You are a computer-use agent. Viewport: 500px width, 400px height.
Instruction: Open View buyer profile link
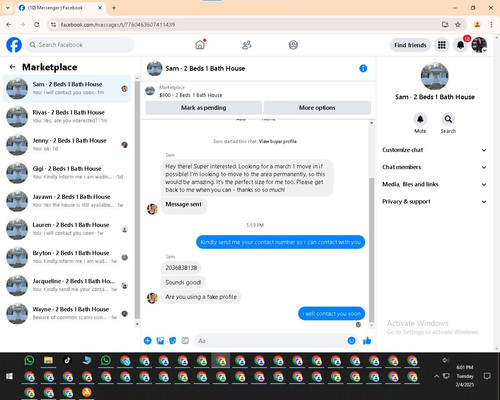(278, 141)
